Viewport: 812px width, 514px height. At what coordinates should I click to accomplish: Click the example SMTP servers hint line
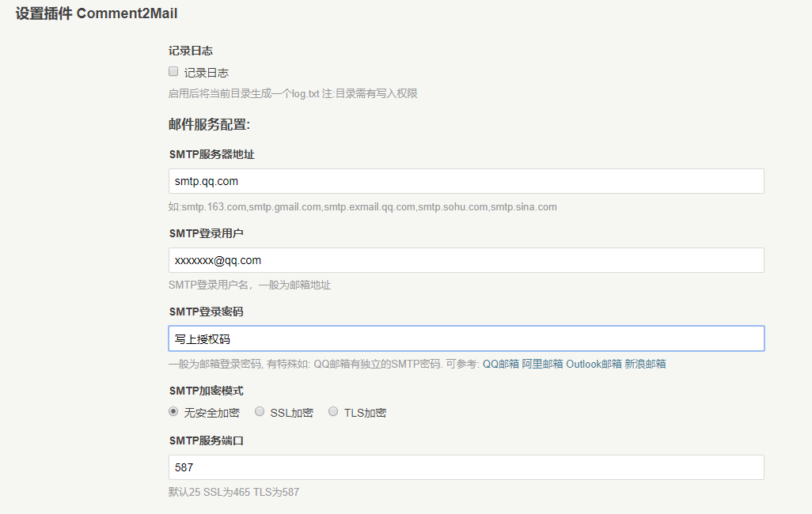pos(362,207)
